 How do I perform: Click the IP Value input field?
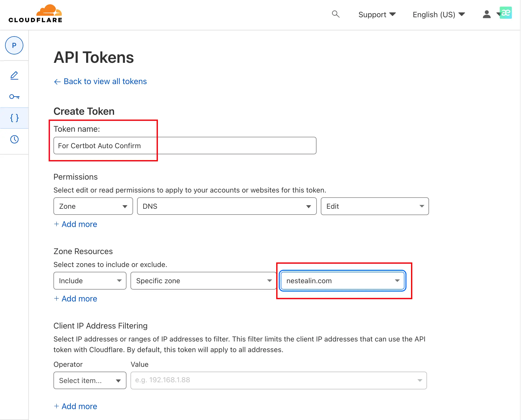click(279, 380)
